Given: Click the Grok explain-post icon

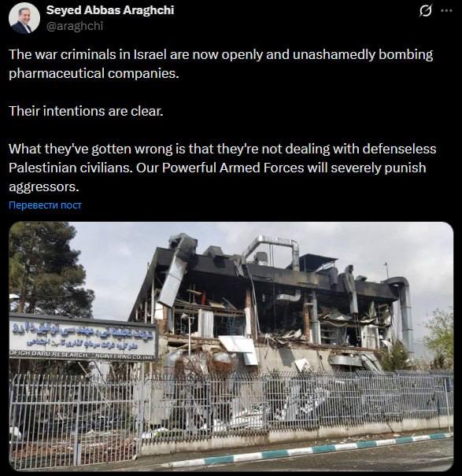Looking at the screenshot, I should point(425,11).
